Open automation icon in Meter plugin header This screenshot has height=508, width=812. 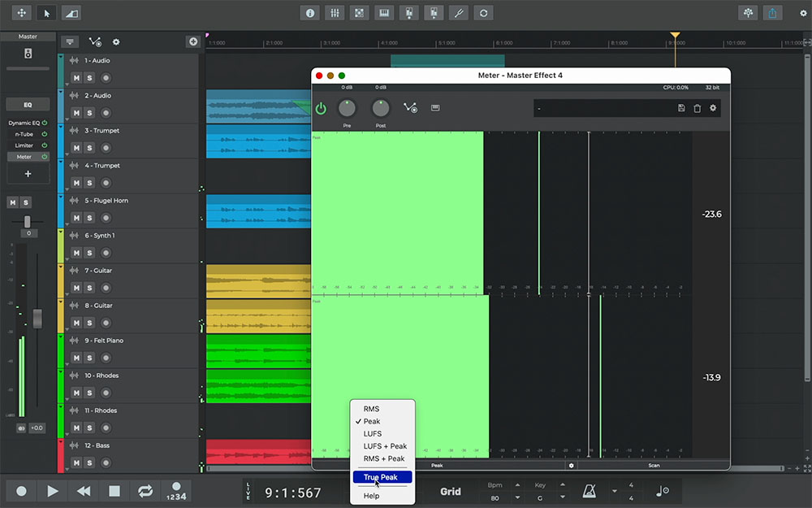pyautogui.click(x=410, y=107)
